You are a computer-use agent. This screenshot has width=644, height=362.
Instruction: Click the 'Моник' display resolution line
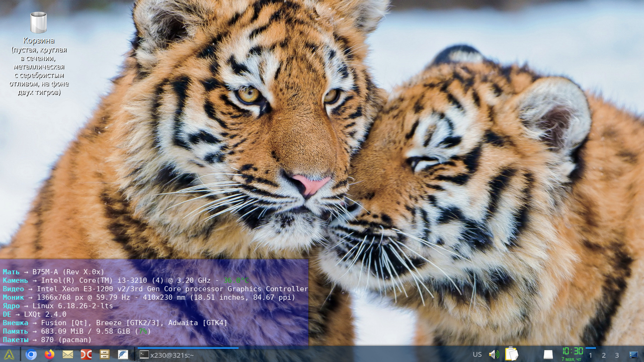[x=149, y=298]
